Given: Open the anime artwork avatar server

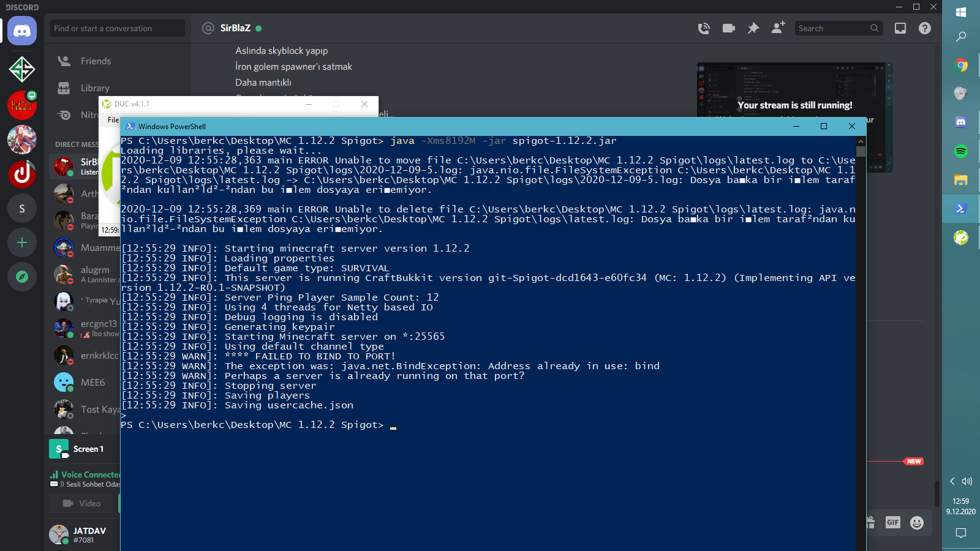Looking at the screenshot, I should [x=22, y=140].
